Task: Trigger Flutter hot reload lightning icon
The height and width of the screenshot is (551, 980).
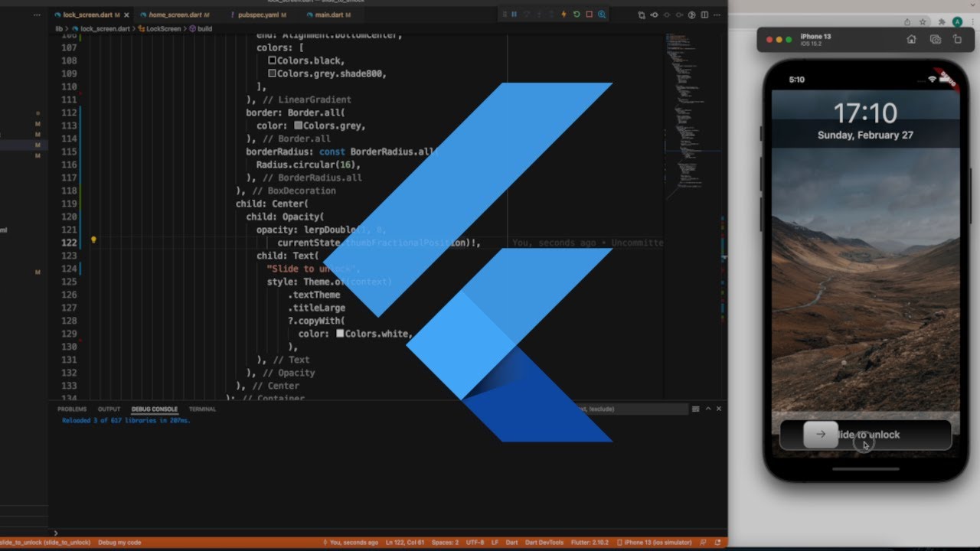Action: click(x=564, y=15)
